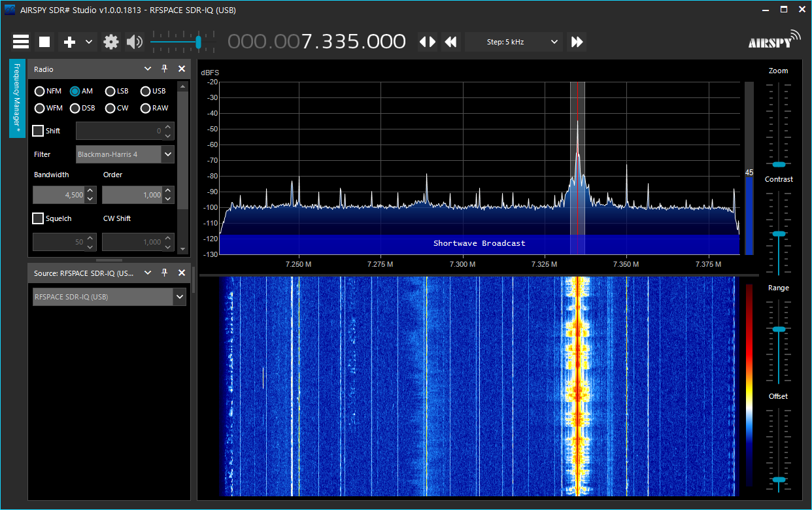Open the main hamburger menu

[x=21, y=42]
